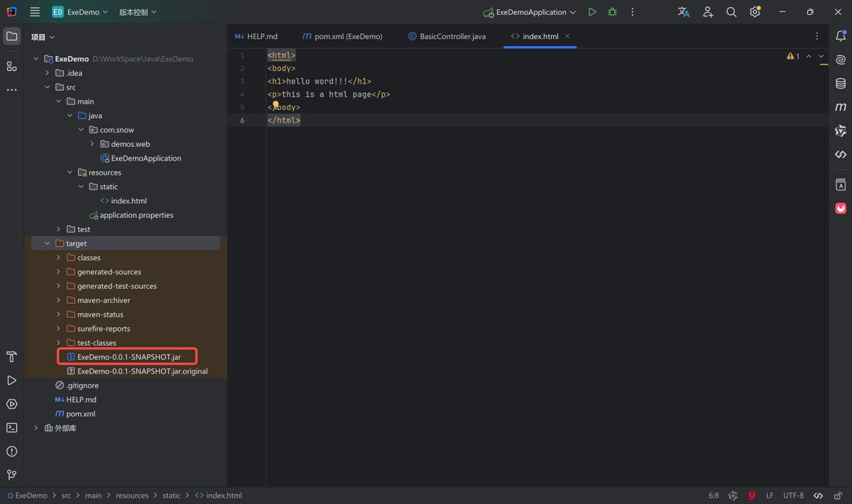Toggle the Project tool window folder icon
This screenshot has height=504, width=852.
[12, 36]
